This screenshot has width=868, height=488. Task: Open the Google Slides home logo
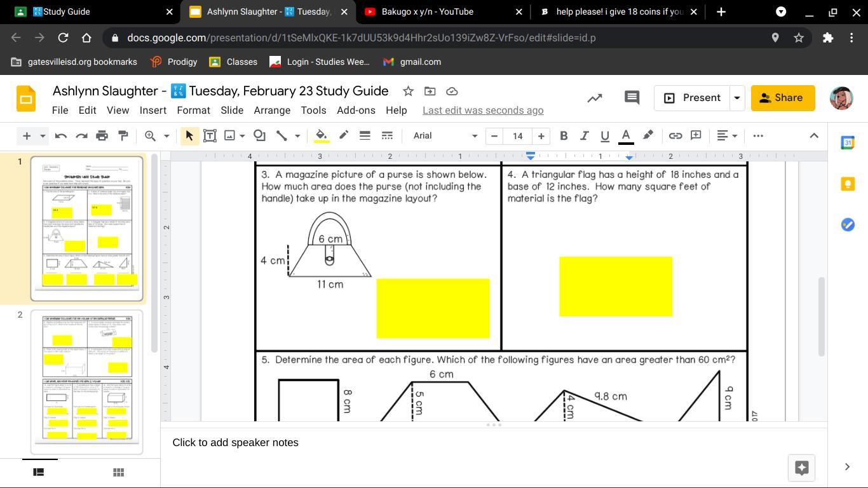point(26,98)
